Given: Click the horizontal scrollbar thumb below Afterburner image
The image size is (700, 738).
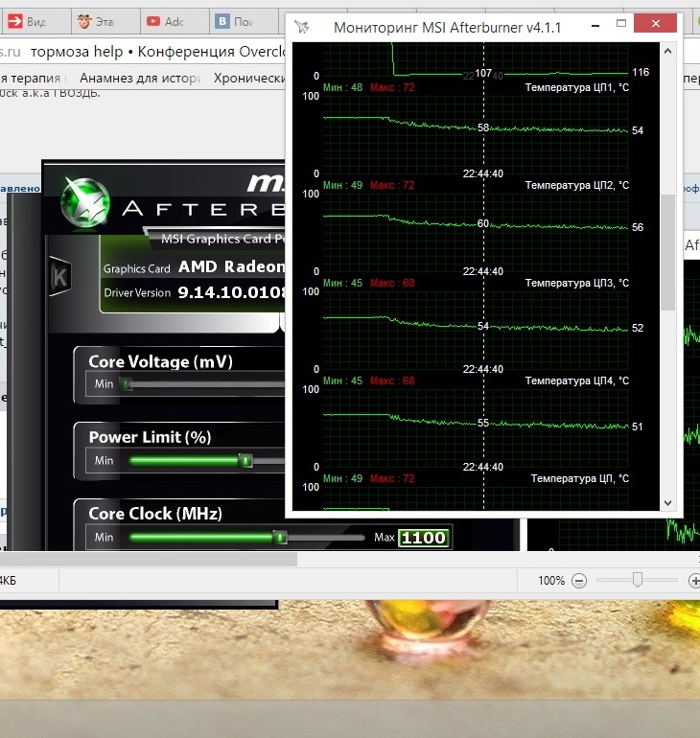Looking at the screenshot, I should click(149, 559).
